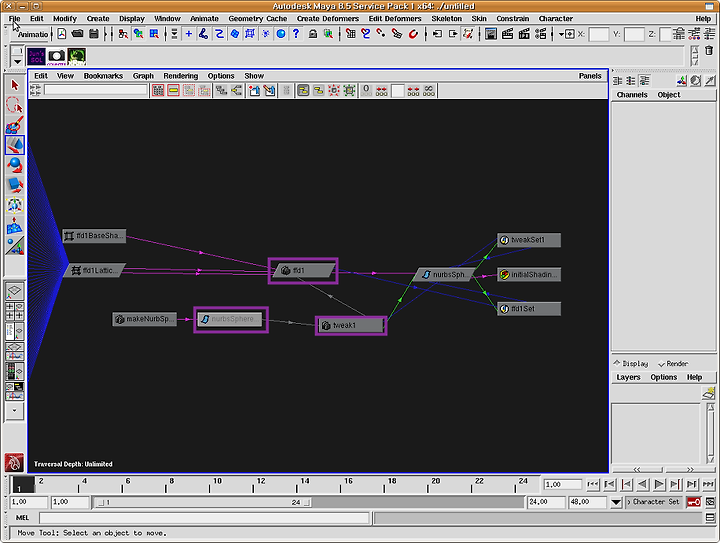The width and height of the screenshot is (720, 543).
Task: Click the Select by component type icon
Action: click(154, 34)
